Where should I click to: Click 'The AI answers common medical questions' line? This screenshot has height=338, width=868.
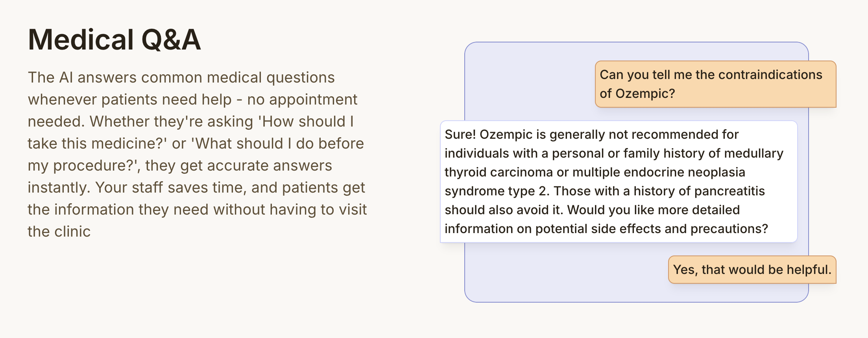(181, 77)
